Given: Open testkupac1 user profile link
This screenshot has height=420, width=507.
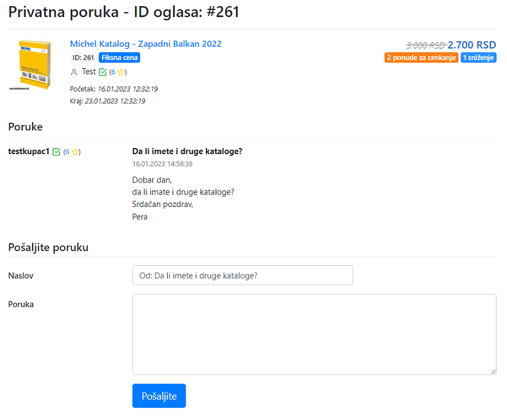Looking at the screenshot, I should tap(28, 152).
